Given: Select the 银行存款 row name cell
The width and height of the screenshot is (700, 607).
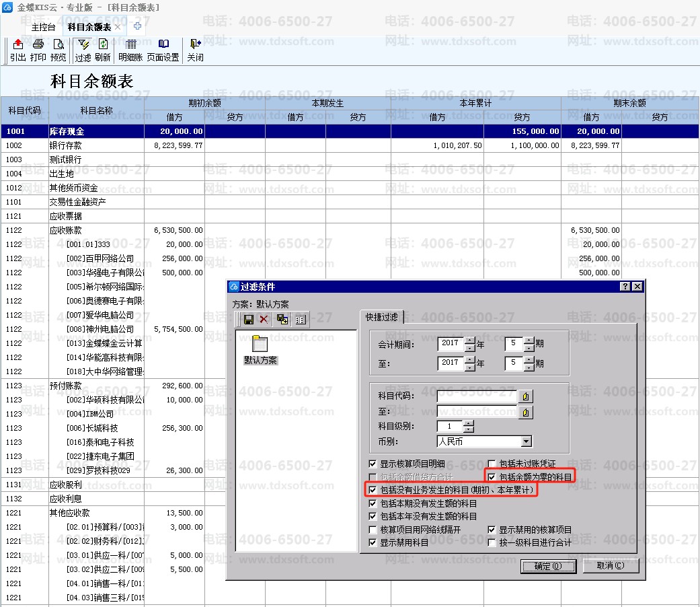Looking at the screenshot, I should point(96,145).
